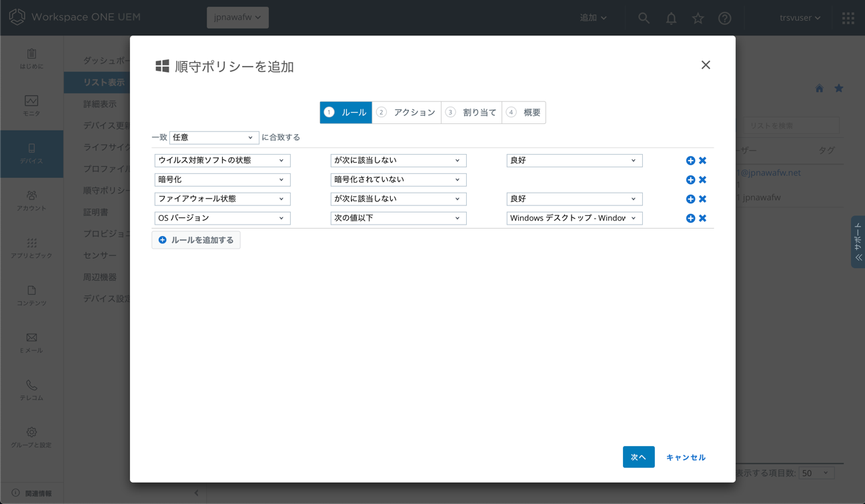Add rule after antivirus status row
The image size is (865, 504).
[x=690, y=161]
